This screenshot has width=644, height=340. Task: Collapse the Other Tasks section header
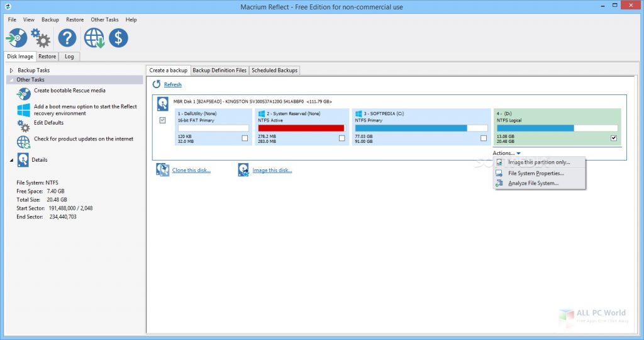click(x=75, y=80)
